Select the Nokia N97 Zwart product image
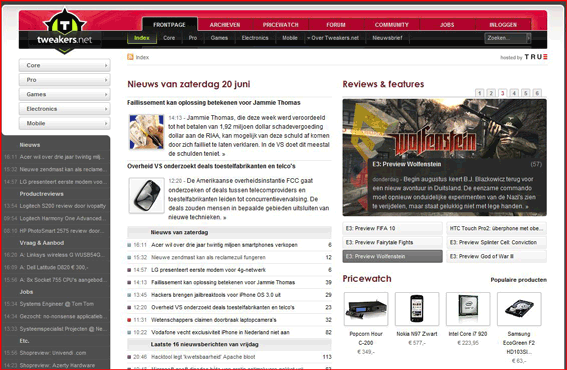567x370 pixels. pos(417,309)
